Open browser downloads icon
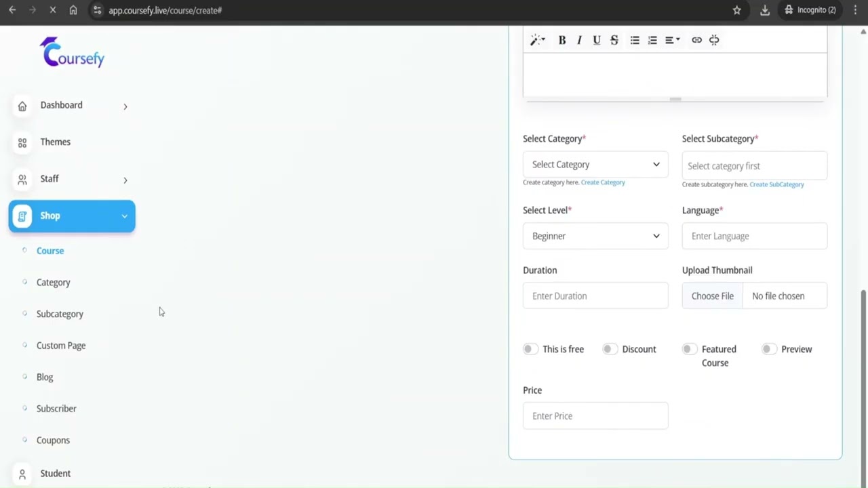868x488 pixels. pos(765,10)
